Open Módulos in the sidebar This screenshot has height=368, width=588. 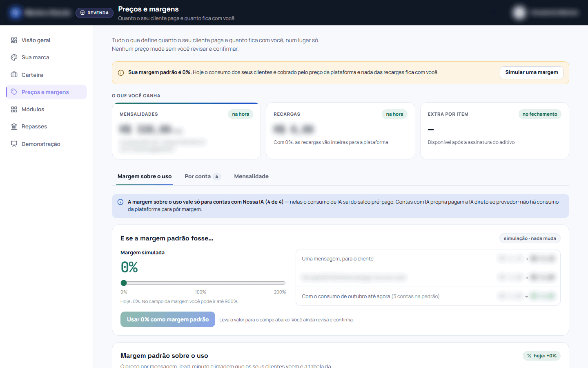pyautogui.click(x=47, y=109)
